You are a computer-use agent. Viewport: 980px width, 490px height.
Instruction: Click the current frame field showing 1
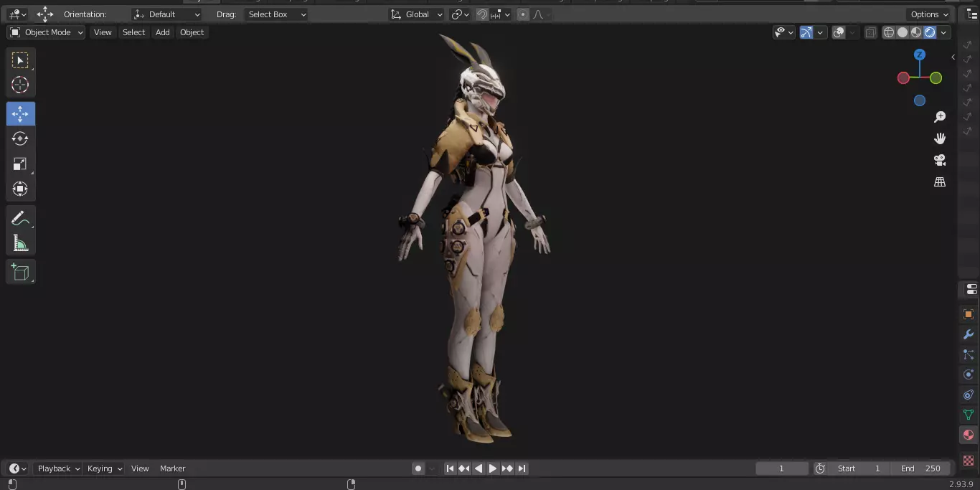782,468
